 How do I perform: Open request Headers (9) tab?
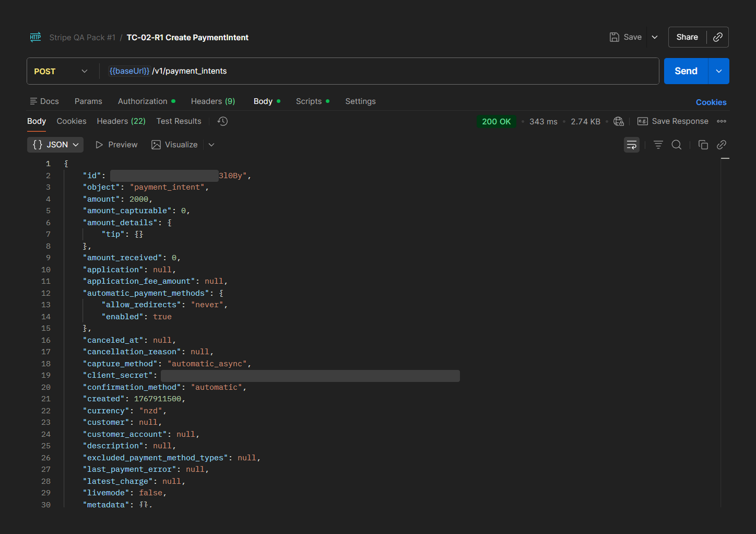213,101
